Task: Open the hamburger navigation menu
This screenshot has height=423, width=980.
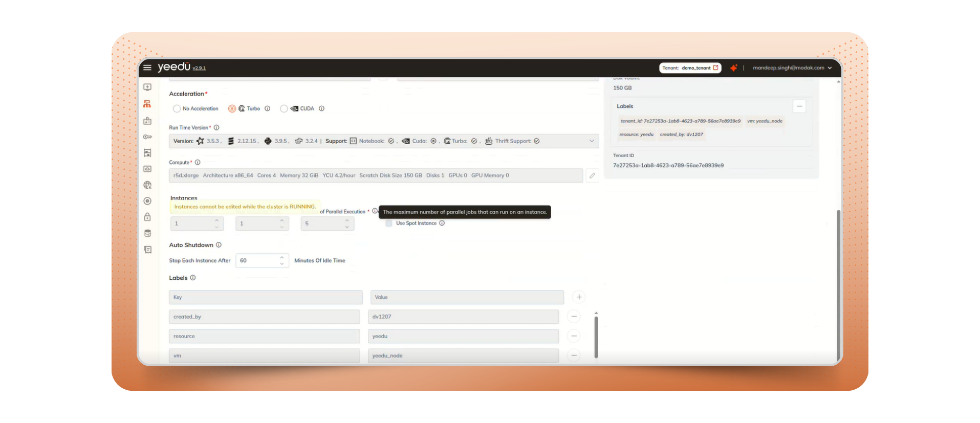Action: 147,68
